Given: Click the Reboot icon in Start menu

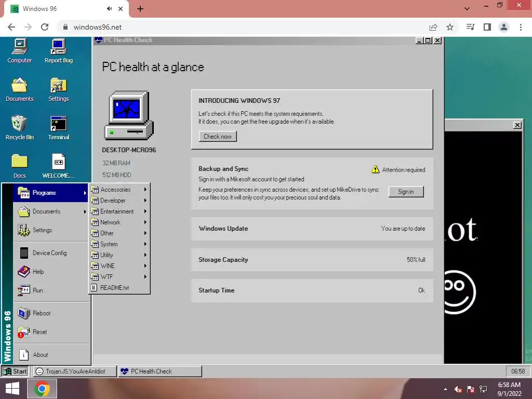Looking at the screenshot, I should (24, 313).
